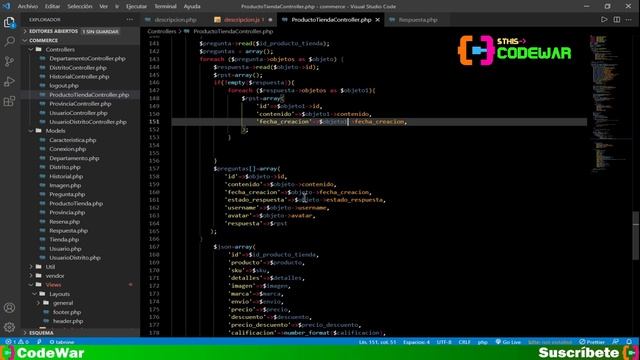
Task: Click the VS Code logo icon in title bar
Action: tap(7, 6)
